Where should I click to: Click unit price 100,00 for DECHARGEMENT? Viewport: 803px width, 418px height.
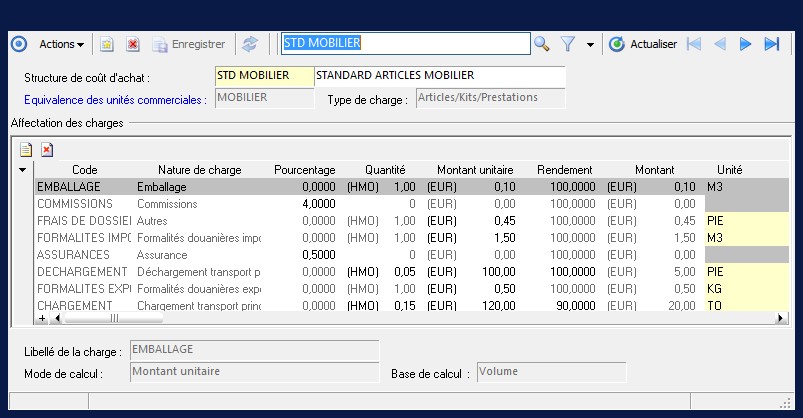(x=498, y=271)
